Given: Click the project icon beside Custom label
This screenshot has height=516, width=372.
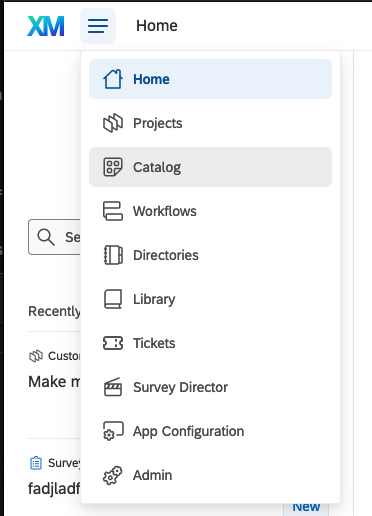Looking at the screenshot, I should pyautogui.click(x=36, y=356).
